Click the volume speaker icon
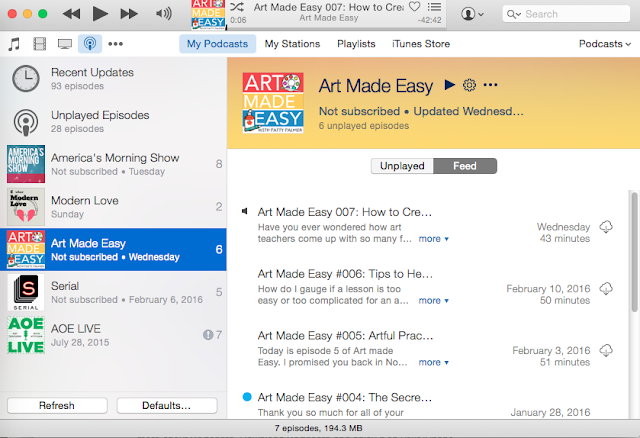640x438 pixels. tap(163, 14)
